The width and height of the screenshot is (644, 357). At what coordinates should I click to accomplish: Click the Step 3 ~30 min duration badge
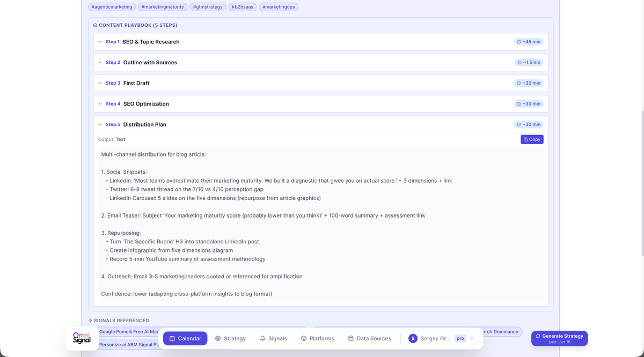[x=529, y=83]
